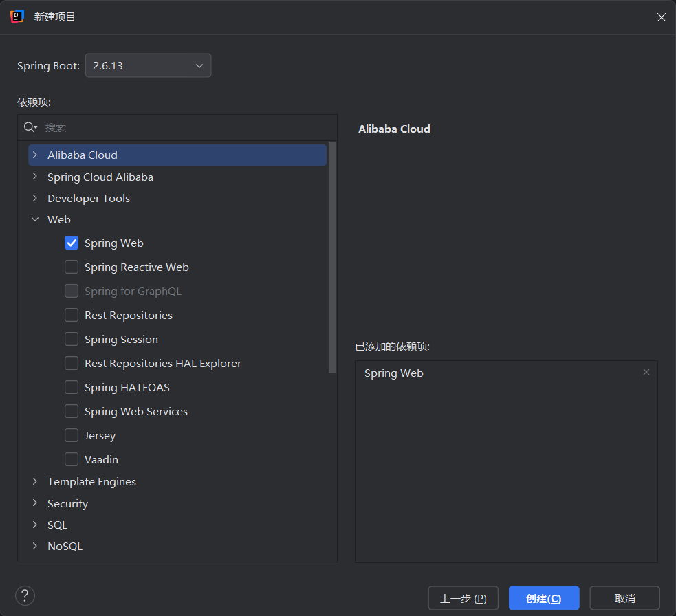Expand the Template Engines category
The width and height of the screenshot is (676, 616).
point(35,481)
